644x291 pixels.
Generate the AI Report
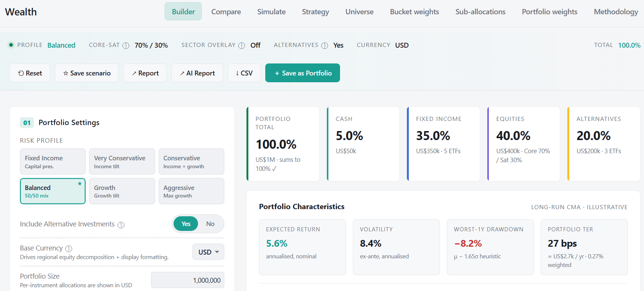[197, 73]
